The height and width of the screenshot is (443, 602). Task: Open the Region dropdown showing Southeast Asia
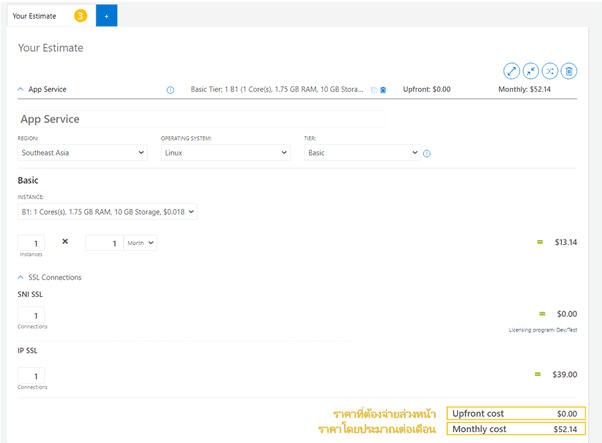tap(83, 153)
